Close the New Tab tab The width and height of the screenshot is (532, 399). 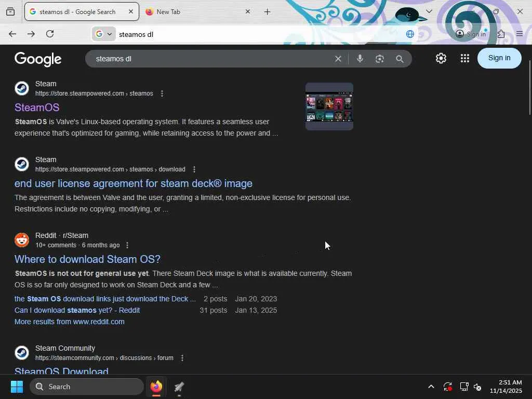tap(248, 11)
